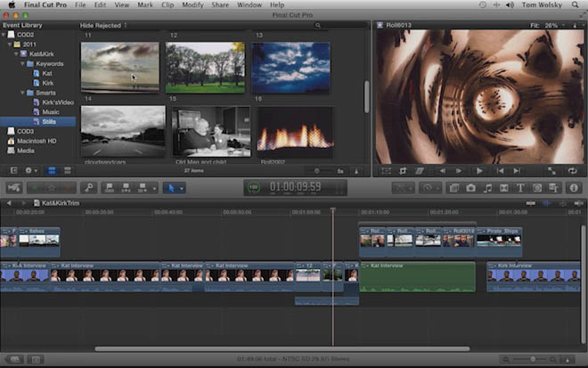
Task: Switch Event Browser to list view
Action: pyautogui.click(x=68, y=171)
